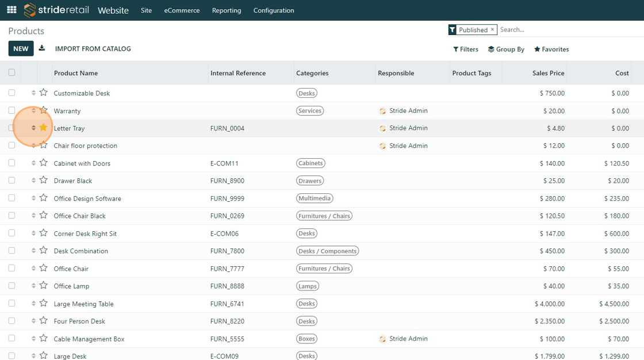Screen dimensions: 644x360
Task: Open the Filters dropdown
Action: point(466,49)
